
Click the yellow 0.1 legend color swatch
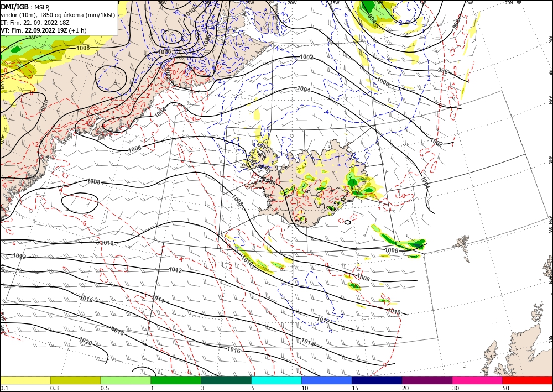coord(25,380)
